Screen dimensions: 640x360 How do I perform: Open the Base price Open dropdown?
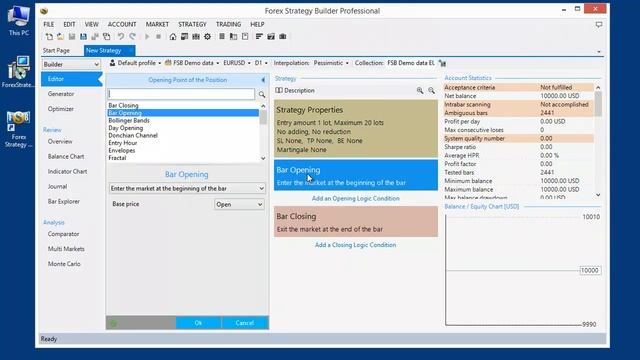click(x=239, y=204)
